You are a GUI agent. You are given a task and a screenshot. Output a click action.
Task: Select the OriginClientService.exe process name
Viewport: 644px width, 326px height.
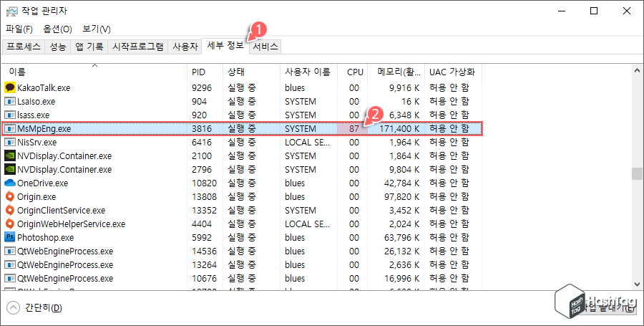tap(62, 210)
